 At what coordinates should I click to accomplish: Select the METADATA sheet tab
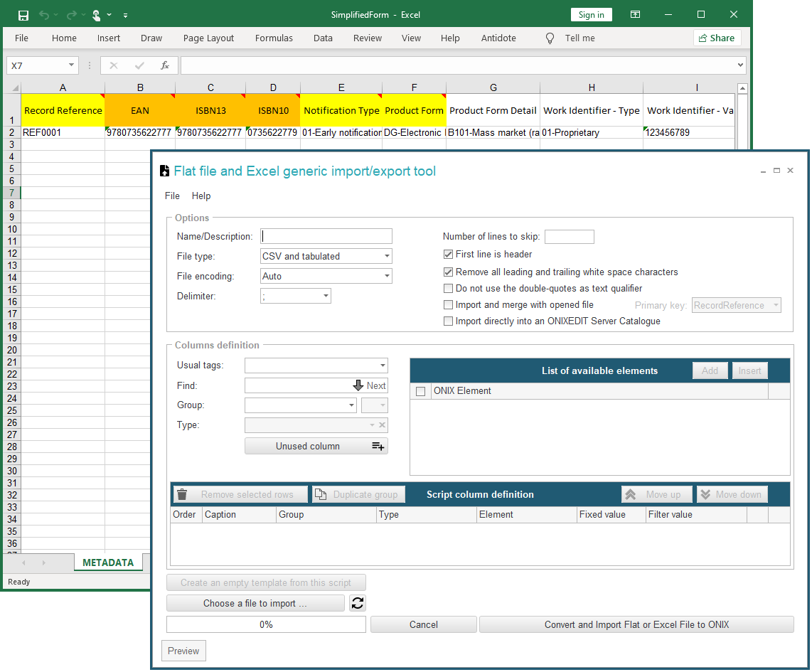108,562
